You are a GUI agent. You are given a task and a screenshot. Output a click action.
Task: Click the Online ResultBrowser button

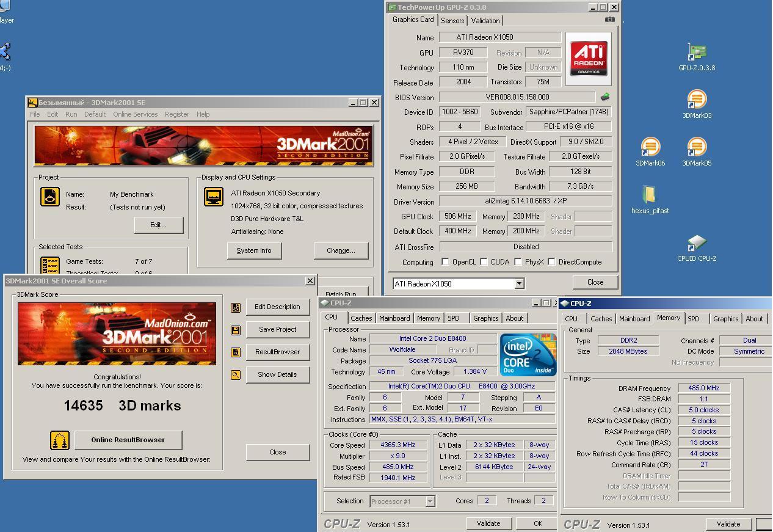tap(128, 440)
